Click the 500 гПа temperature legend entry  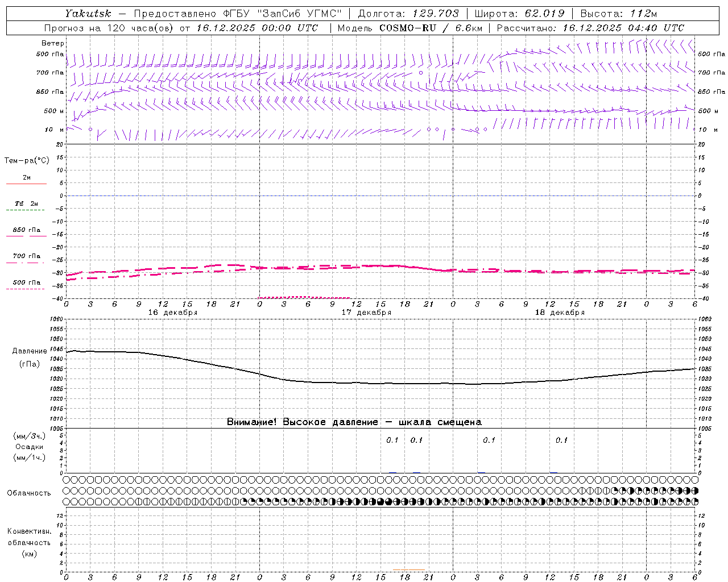(x=26, y=284)
